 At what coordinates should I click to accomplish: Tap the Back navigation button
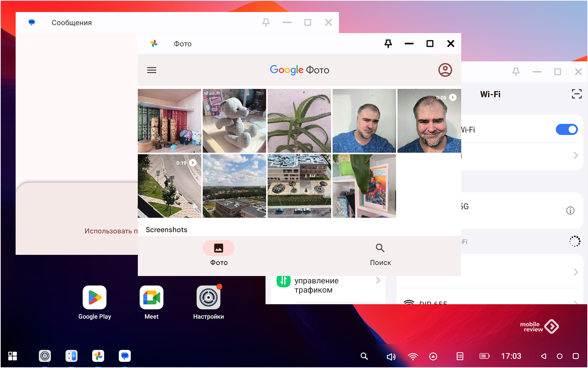[544, 356]
